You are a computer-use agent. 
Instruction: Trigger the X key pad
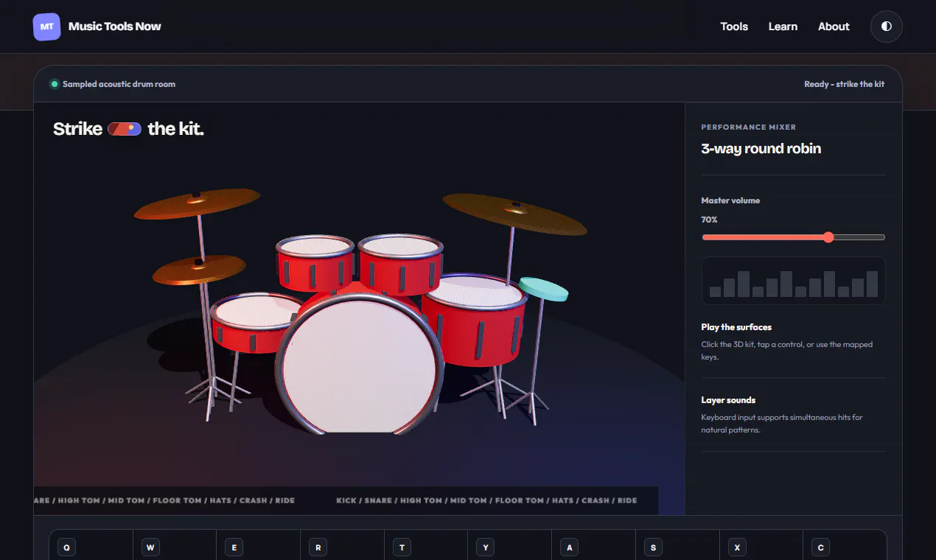(x=761, y=546)
